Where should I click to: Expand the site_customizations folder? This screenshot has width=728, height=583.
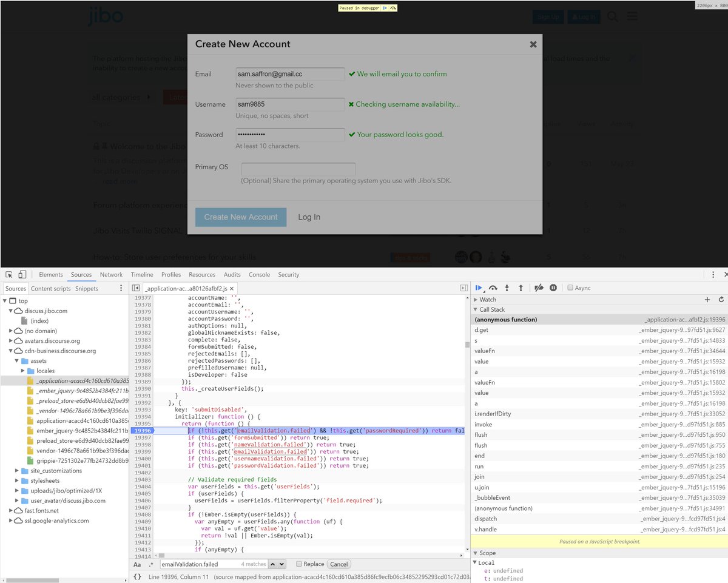coord(17,471)
